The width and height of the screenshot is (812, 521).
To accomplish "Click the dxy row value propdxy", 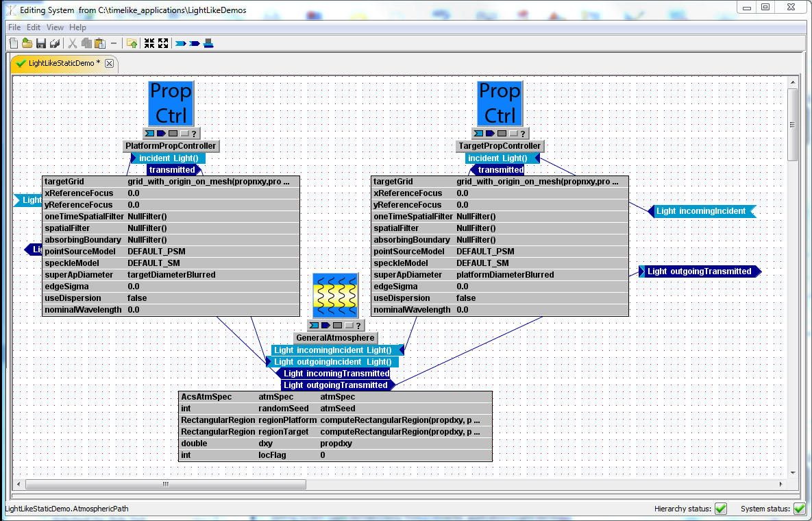I will pos(336,444).
